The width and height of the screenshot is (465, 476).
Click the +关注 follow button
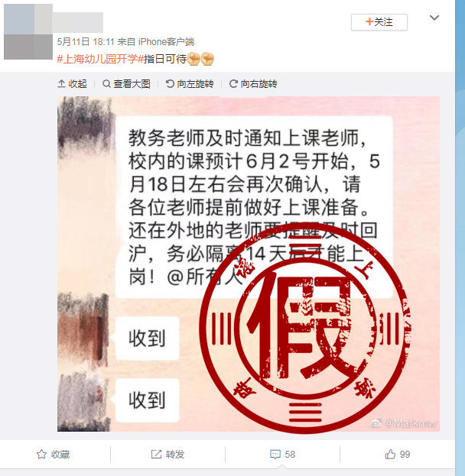[379, 22]
